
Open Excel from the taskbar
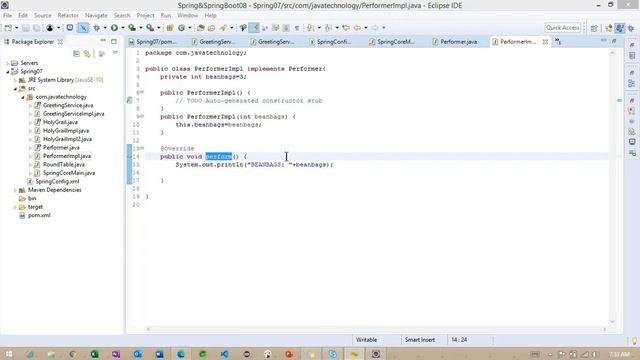coord(94,354)
